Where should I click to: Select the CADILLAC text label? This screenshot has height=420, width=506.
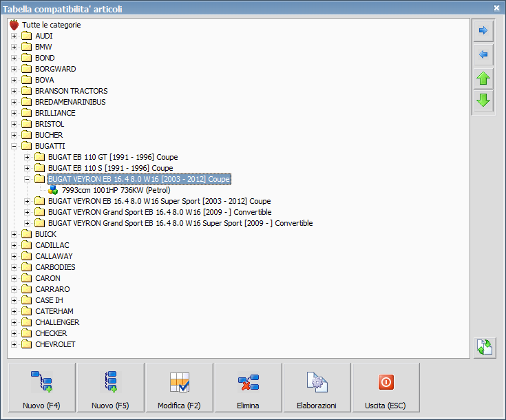pyautogui.click(x=52, y=245)
